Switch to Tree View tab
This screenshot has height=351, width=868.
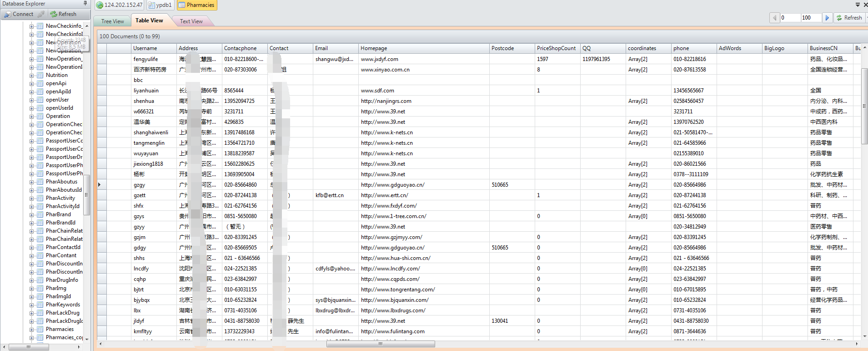coord(112,21)
